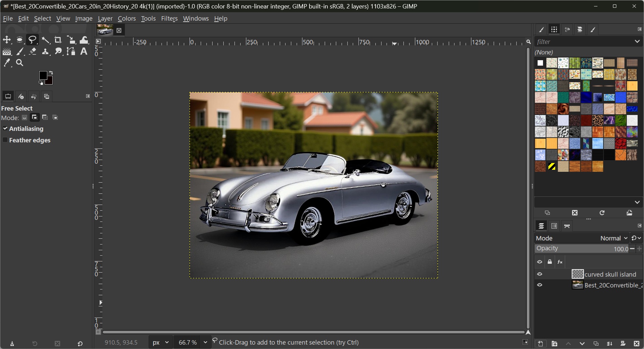Pick the Eraser tool
644x349 pixels.
tap(32, 51)
